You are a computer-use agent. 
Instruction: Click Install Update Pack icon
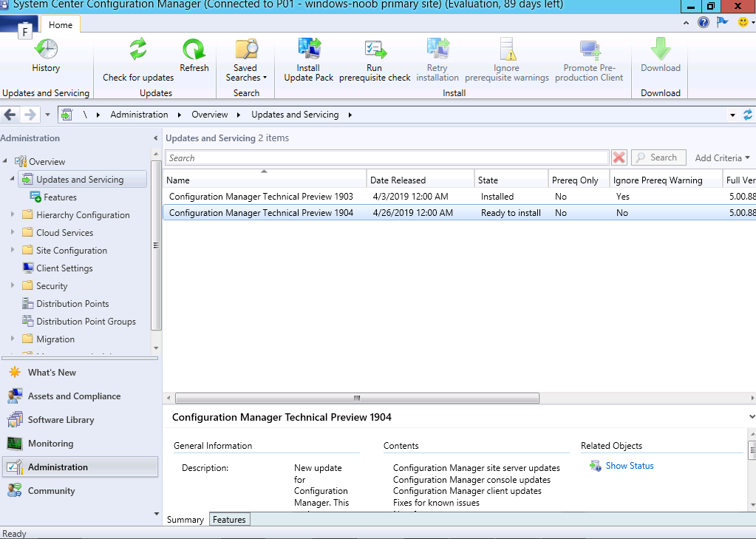pyautogui.click(x=309, y=50)
